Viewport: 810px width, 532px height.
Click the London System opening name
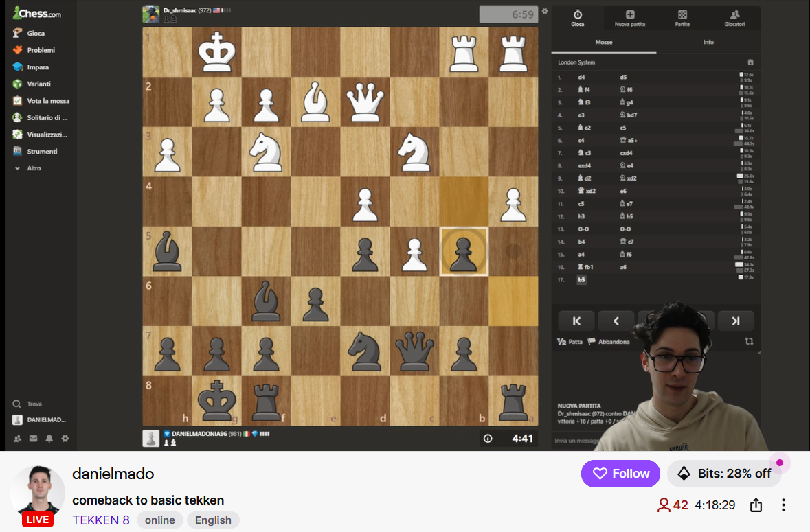point(576,62)
